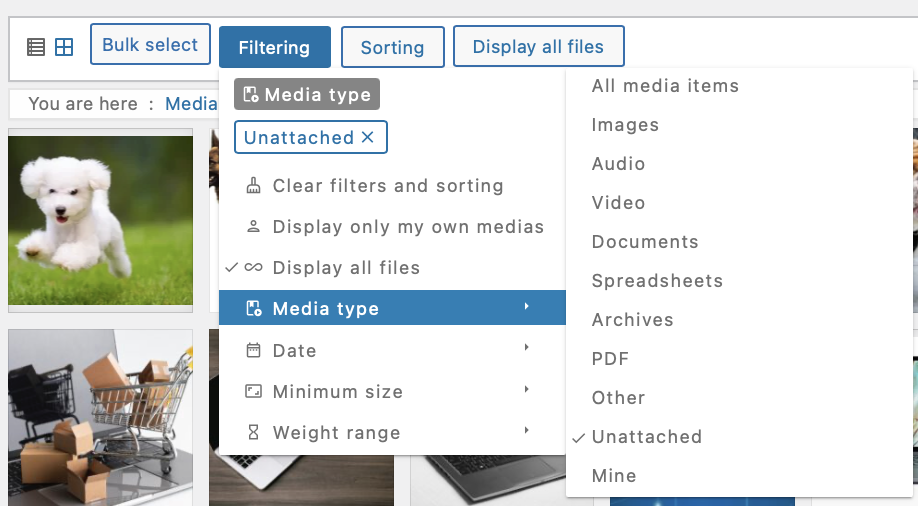The width and height of the screenshot is (918, 506).
Task: Click the person icon for own medias
Action: point(254,227)
